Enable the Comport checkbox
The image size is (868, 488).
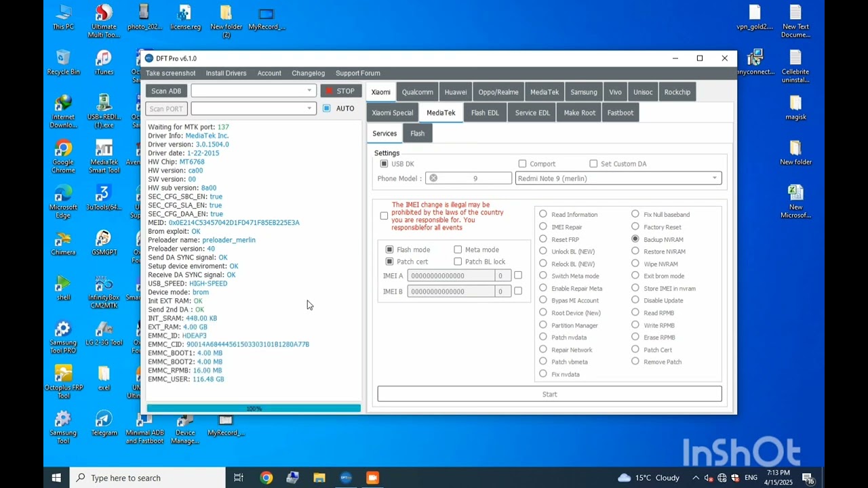tap(522, 164)
